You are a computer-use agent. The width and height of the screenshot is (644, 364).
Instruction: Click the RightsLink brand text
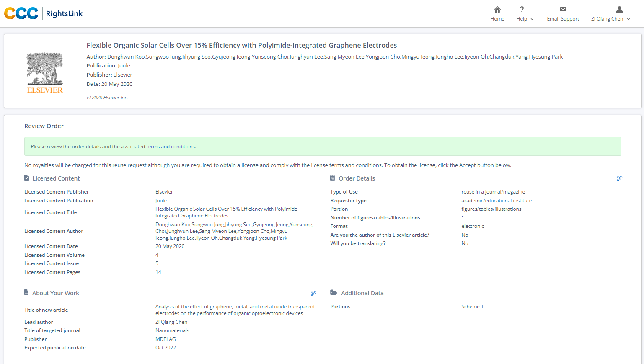(x=64, y=14)
